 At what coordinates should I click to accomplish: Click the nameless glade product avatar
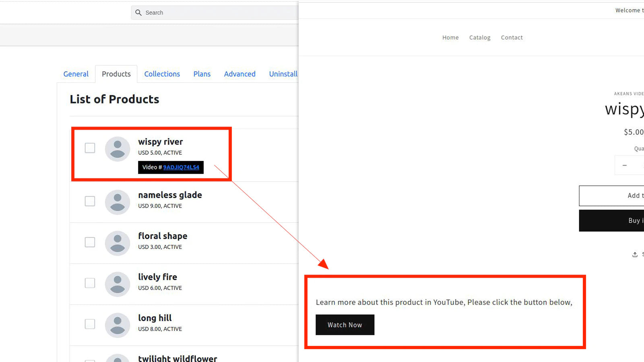point(118,202)
